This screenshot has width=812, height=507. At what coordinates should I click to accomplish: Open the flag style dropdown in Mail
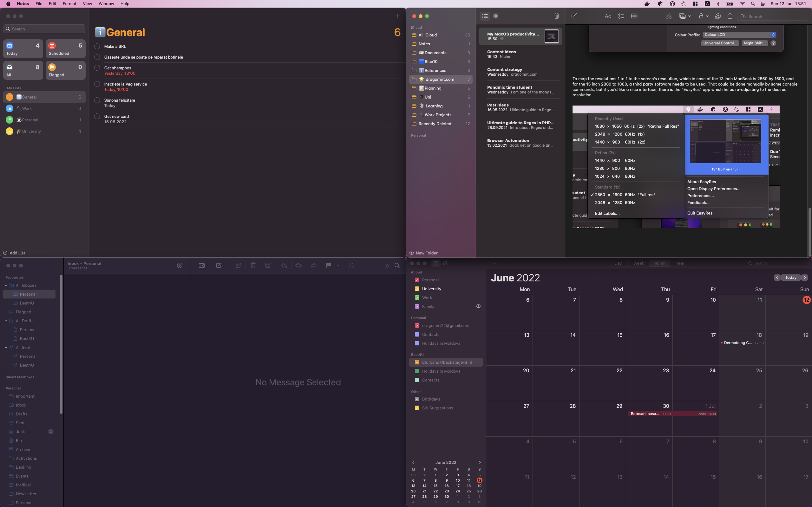click(338, 265)
